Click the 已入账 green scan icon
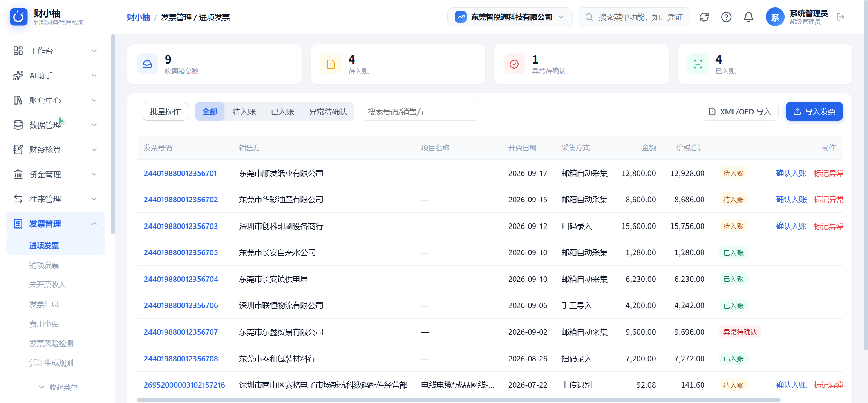868x403 pixels. pos(698,64)
